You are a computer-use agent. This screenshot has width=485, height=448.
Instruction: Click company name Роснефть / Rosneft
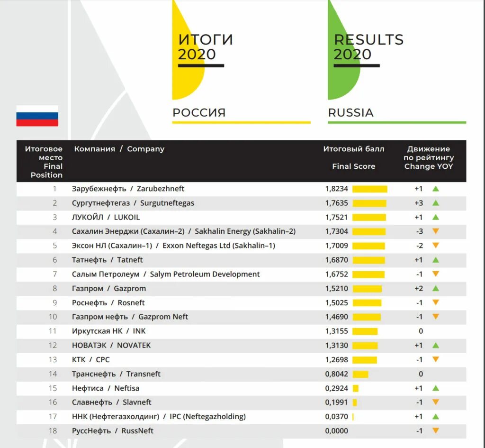108,302
